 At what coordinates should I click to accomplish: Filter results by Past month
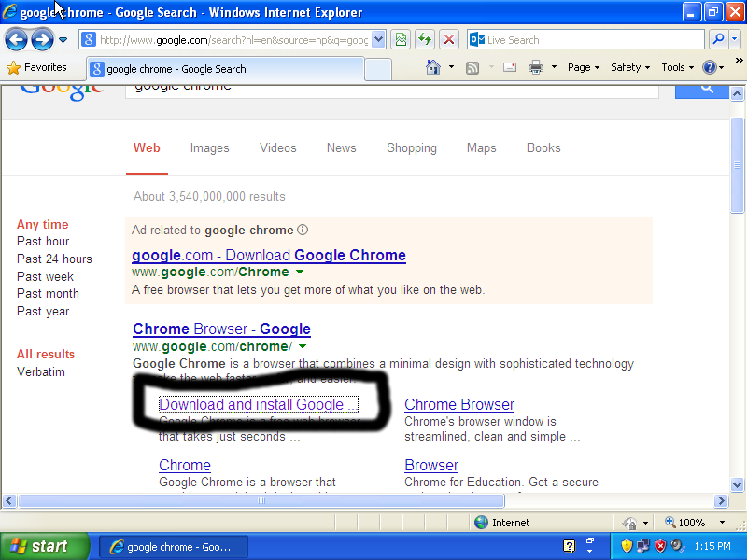point(48,294)
